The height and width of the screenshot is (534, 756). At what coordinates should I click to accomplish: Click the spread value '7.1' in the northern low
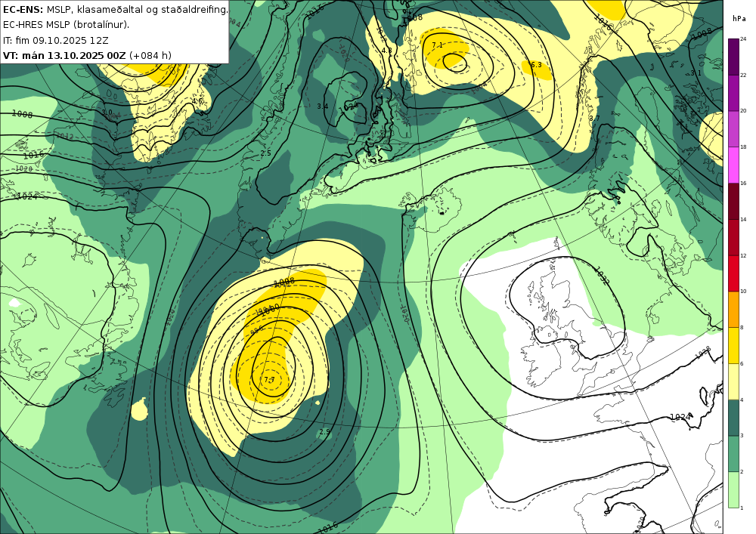point(437,45)
